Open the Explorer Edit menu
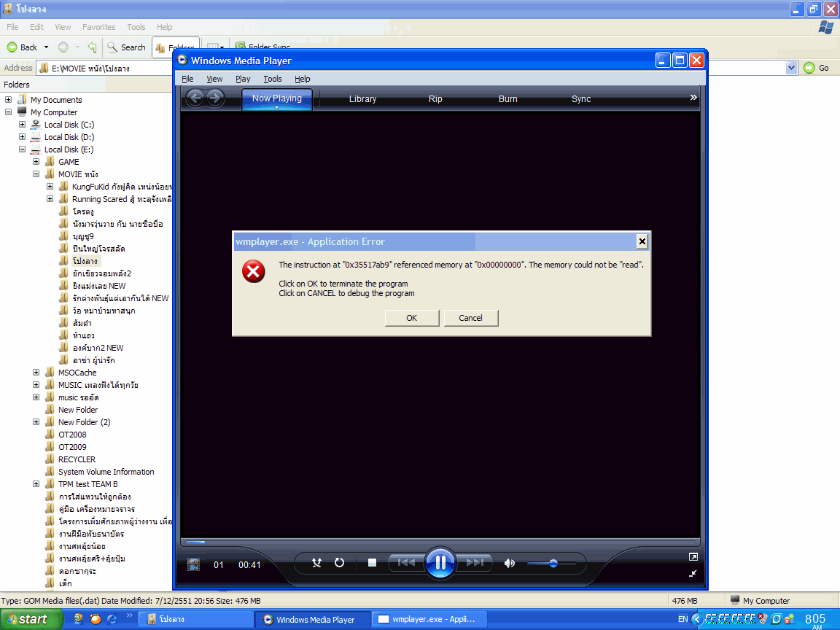 click(x=37, y=27)
